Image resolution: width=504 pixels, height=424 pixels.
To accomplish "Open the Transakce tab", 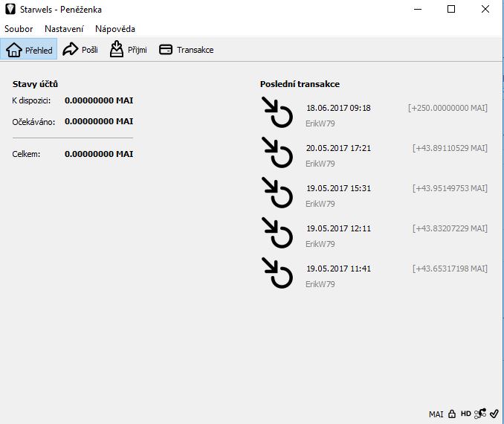I will pos(186,50).
